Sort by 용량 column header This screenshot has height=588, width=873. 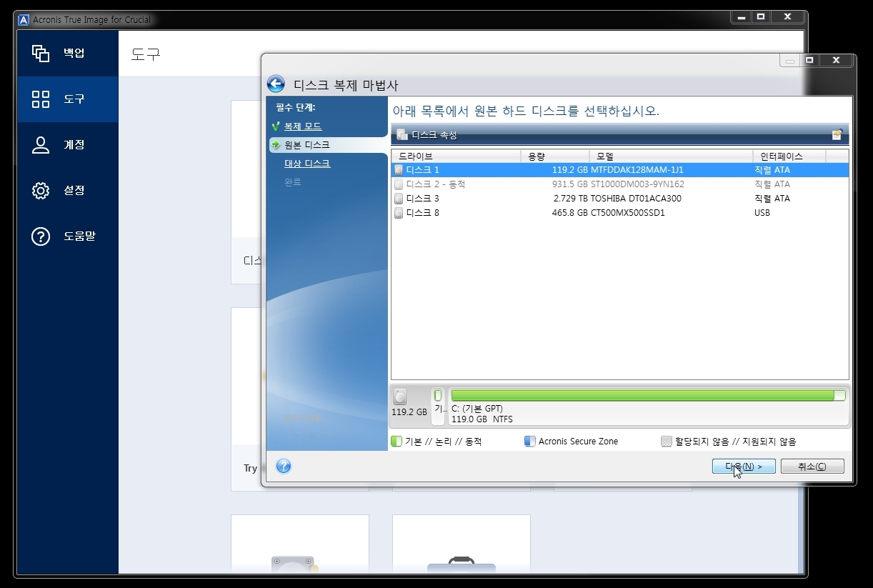point(555,156)
